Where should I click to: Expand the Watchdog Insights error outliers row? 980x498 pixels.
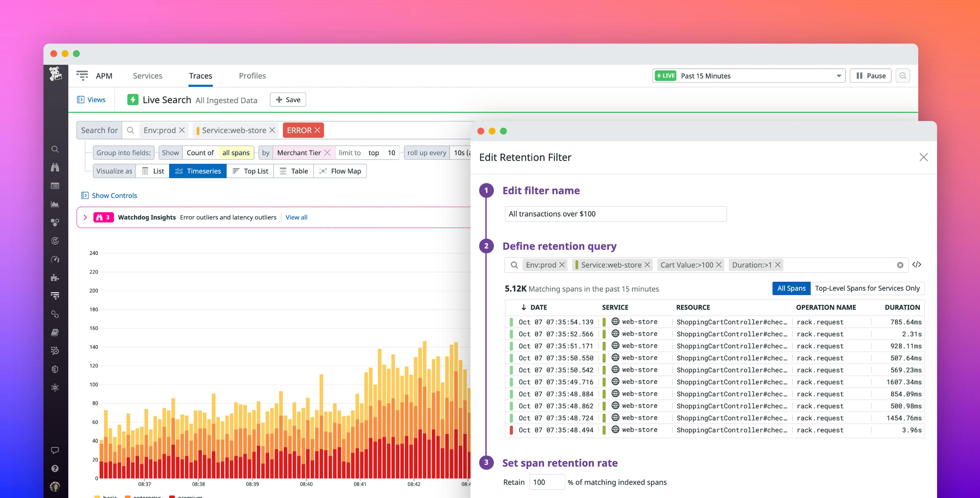click(x=85, y=218)
